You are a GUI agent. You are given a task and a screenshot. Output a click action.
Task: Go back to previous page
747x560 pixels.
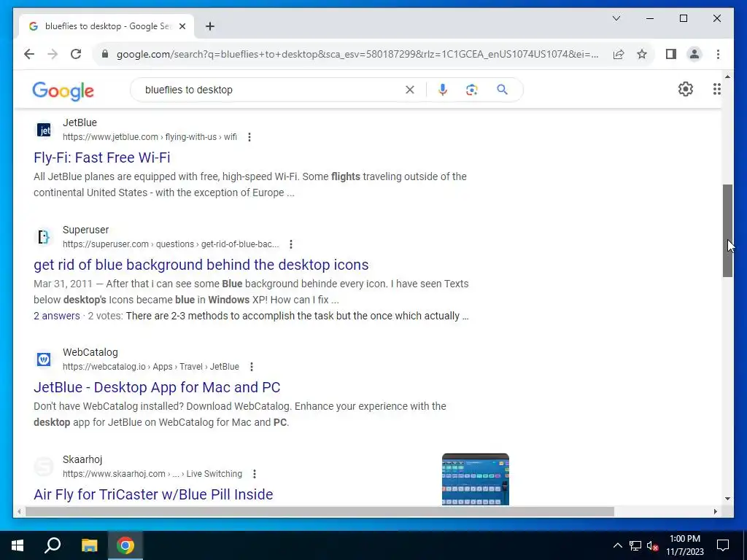[x=29, y=54]
